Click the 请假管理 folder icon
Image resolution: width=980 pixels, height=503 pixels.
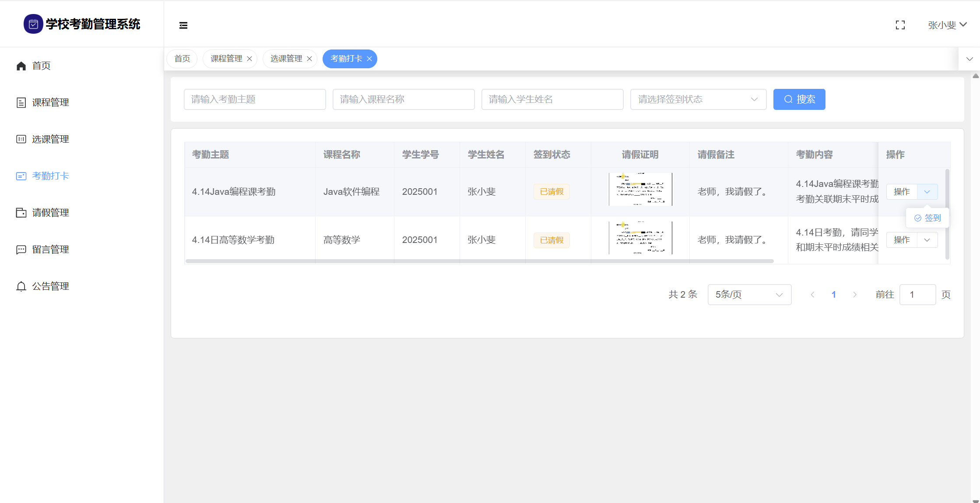click(x=21, y=213)
